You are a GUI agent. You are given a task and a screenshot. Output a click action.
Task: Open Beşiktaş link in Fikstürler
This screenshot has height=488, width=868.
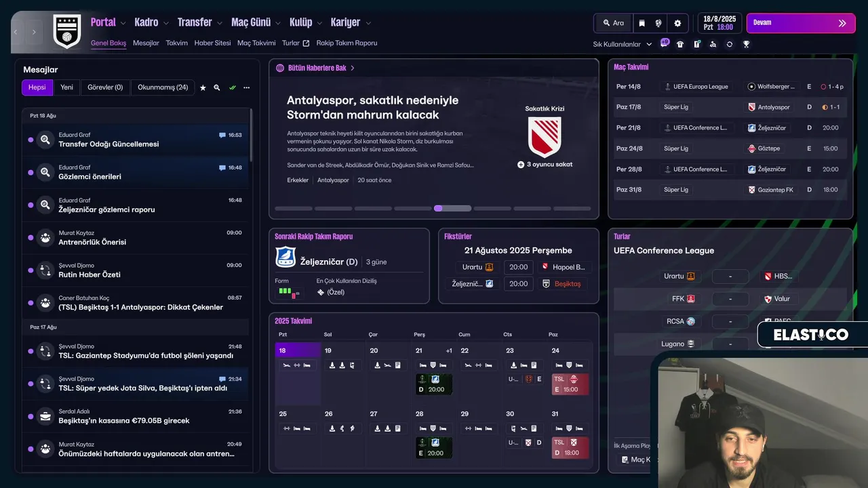pos(568,284)
